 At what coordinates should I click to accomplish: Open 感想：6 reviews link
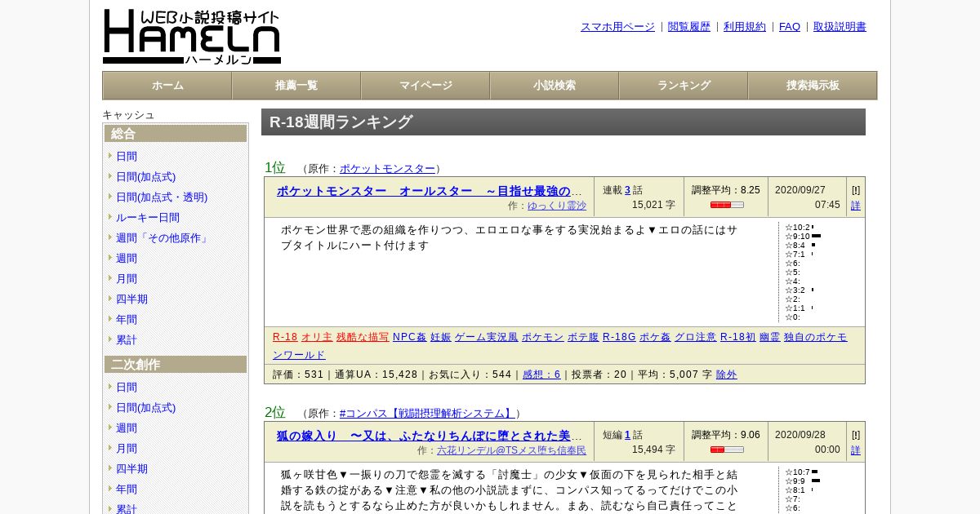541,374
